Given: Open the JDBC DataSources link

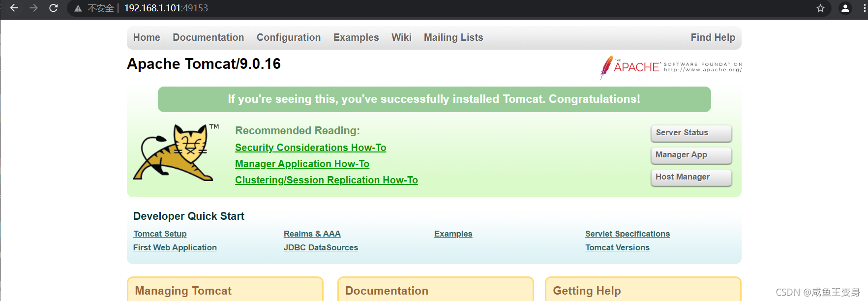Looking at the screenshot, I should pyautogui.click(x=321, y=247).
